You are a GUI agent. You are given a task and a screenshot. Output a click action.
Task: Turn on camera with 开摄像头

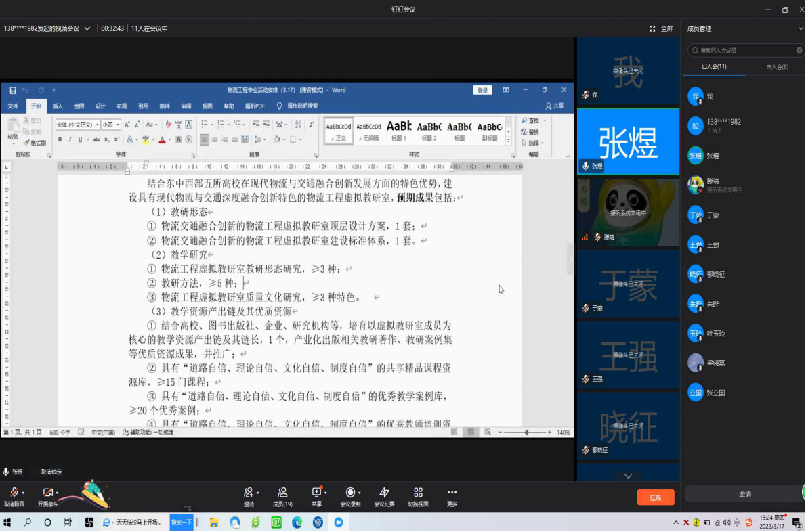click(47, 493)
